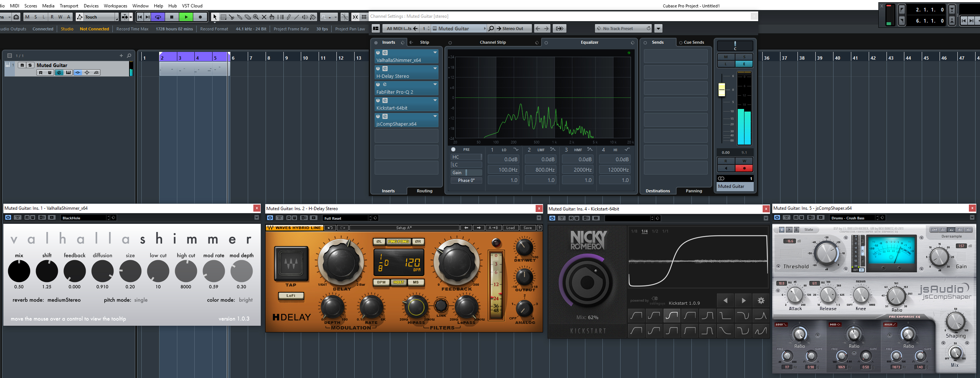Select the Zoom magnifier tool
This screenshot has width=980, height=378.
coord(256,17)
